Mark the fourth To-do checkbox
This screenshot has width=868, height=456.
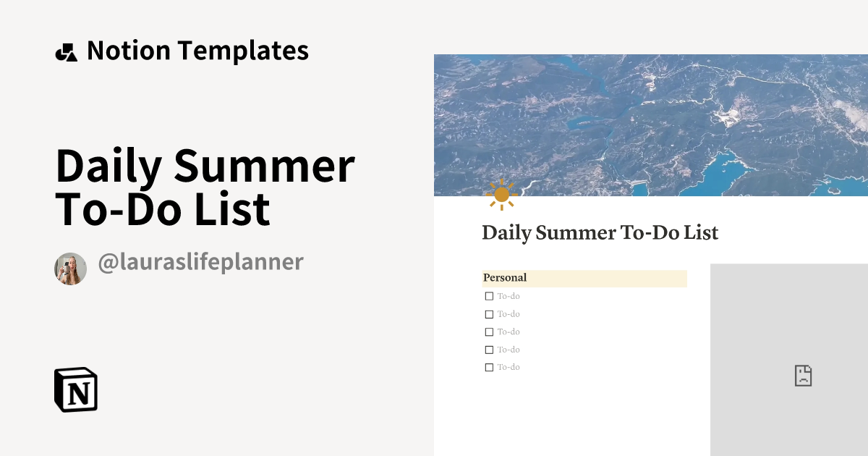point(489,350)
